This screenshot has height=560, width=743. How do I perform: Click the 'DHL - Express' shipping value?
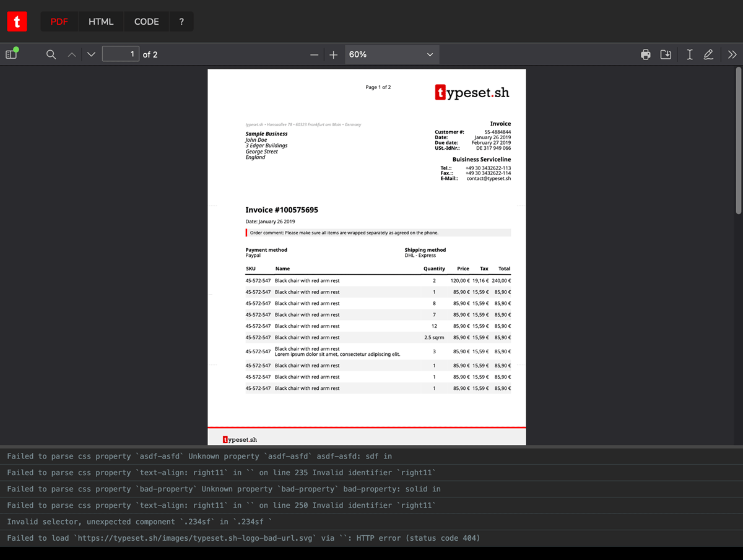pos(420,256)
